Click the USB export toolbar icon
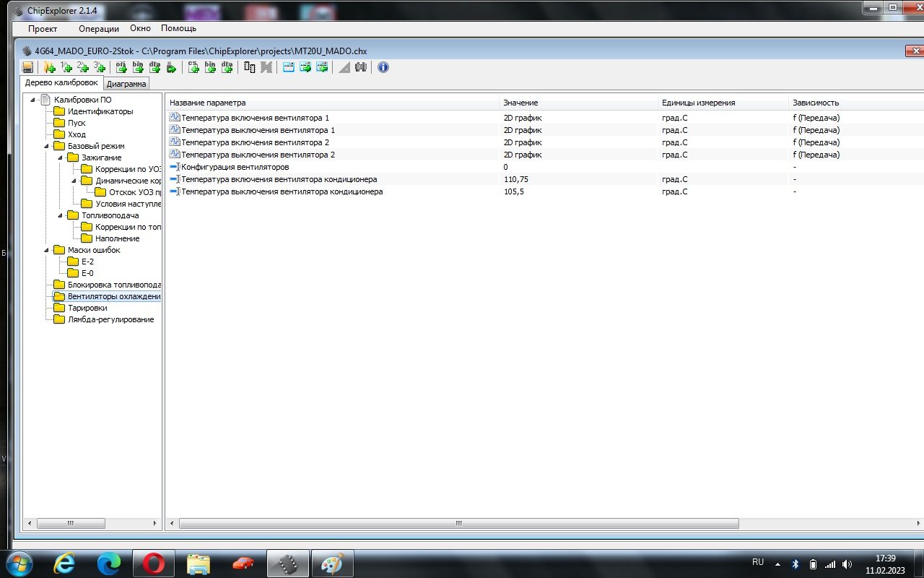The width and height of the screenshot is (924, 578). click(171, 67)
